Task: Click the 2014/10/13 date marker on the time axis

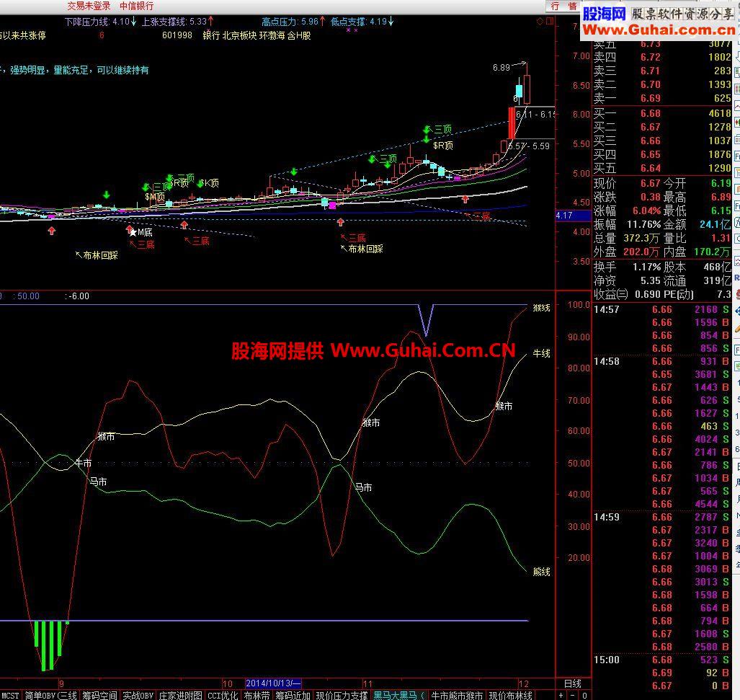Action: [273, 683]
